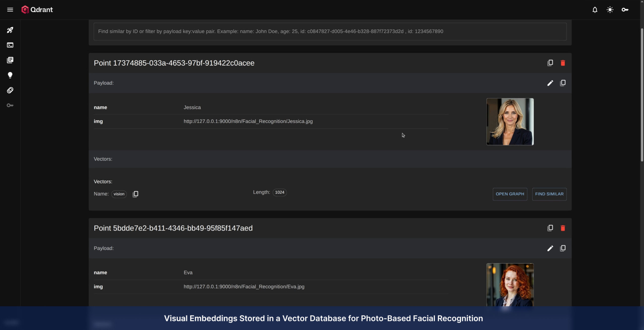Image resolution: width=644 pixels, height=330 pixels.
Task: Open Datasets icon in sidebar
Action: (10, 90)
